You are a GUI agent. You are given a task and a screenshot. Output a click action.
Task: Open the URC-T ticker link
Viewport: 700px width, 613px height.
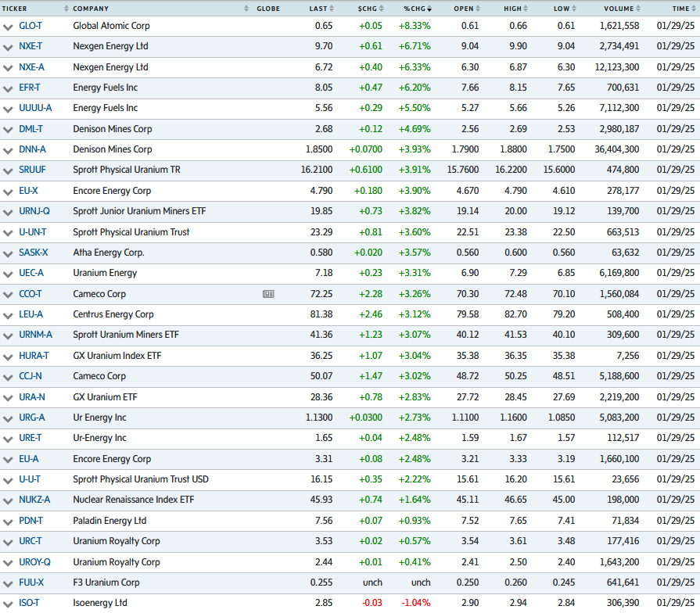[x=31, y=541]
